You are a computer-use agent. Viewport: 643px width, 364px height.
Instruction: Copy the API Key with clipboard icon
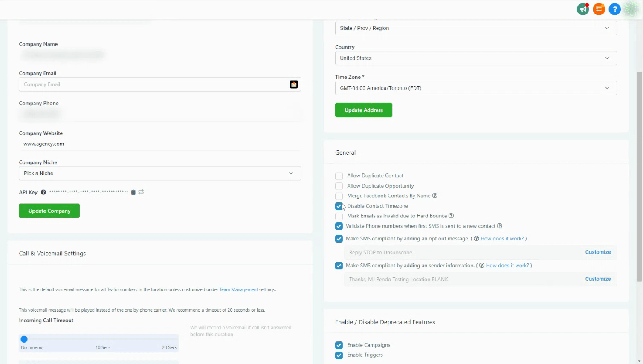(133, 192)
